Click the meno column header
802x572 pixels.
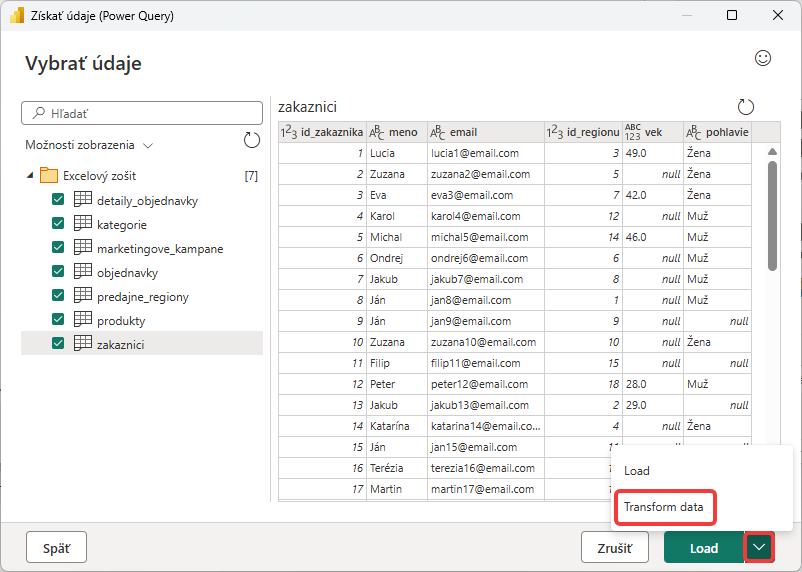pyautogui.click(x=397, y=132)
